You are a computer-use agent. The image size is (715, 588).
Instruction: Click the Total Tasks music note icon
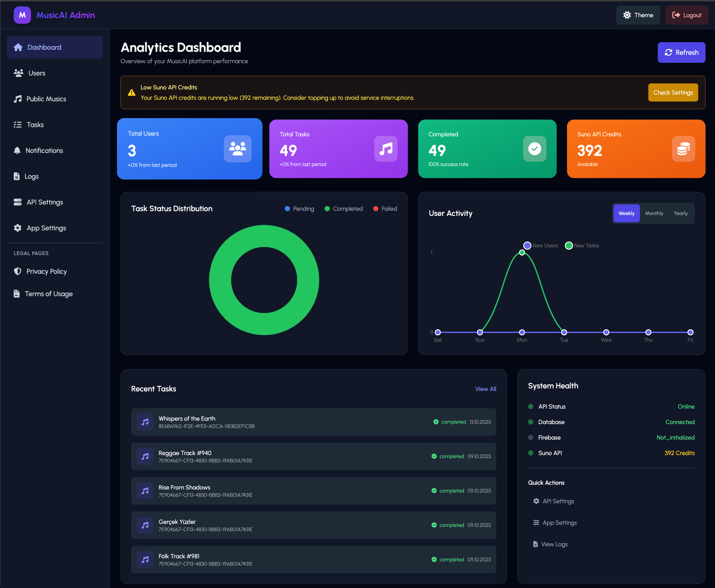tap(386, 149)
